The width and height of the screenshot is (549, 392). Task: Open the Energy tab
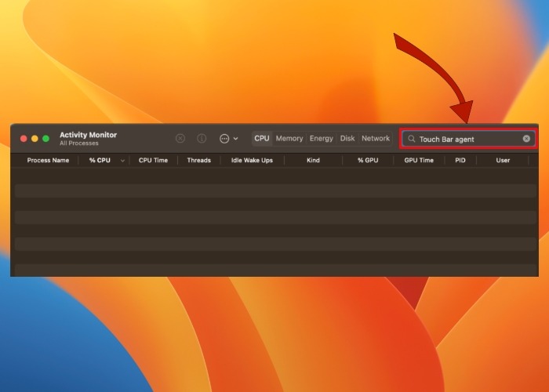point(322,139)
